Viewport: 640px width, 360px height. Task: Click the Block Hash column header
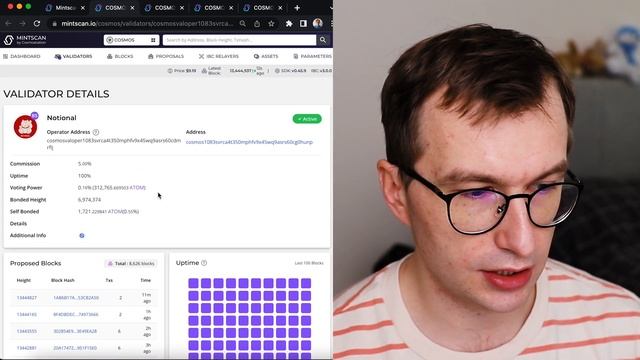pyautogui.click(x=63, y=280)
